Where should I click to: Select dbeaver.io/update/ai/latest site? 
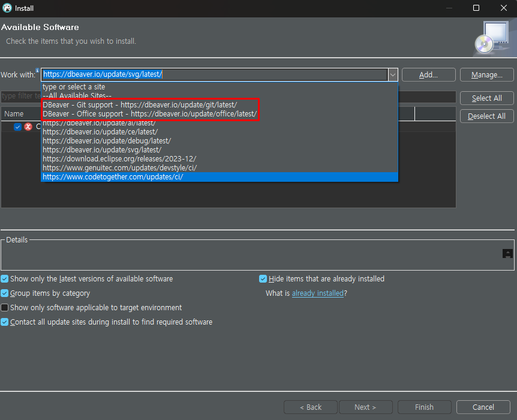coord(220,123)
